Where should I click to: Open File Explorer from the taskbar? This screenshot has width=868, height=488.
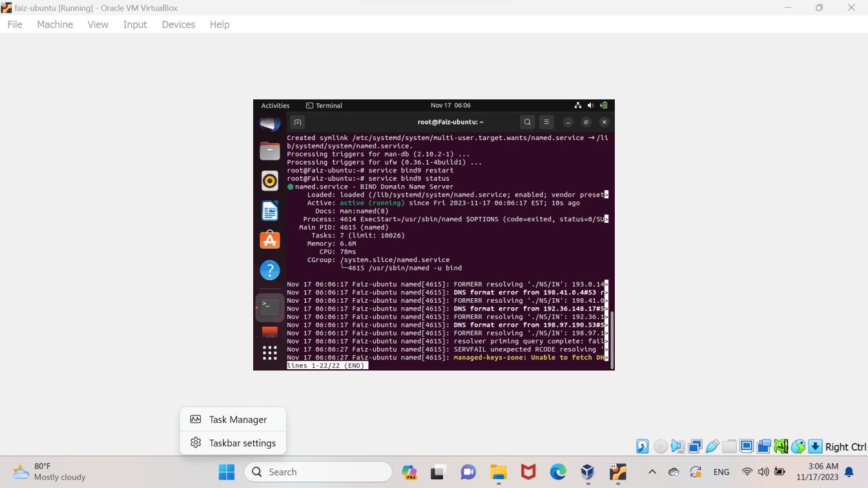(499, 472)
